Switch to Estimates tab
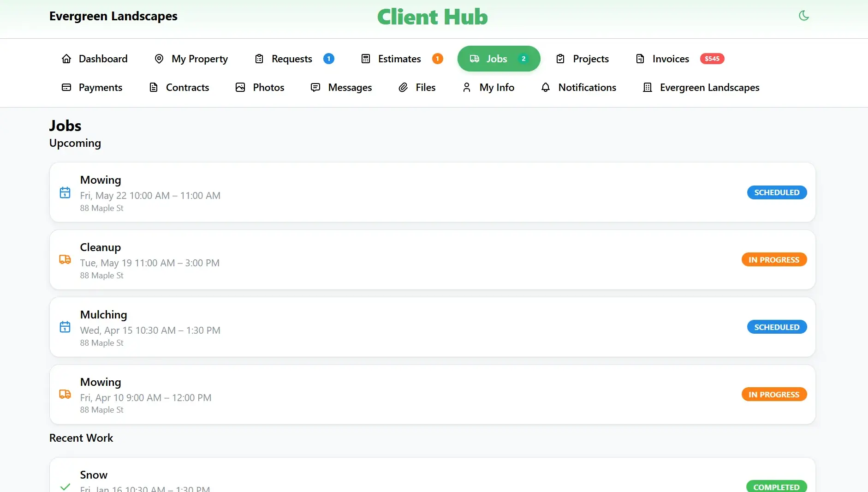 point(402,59)
